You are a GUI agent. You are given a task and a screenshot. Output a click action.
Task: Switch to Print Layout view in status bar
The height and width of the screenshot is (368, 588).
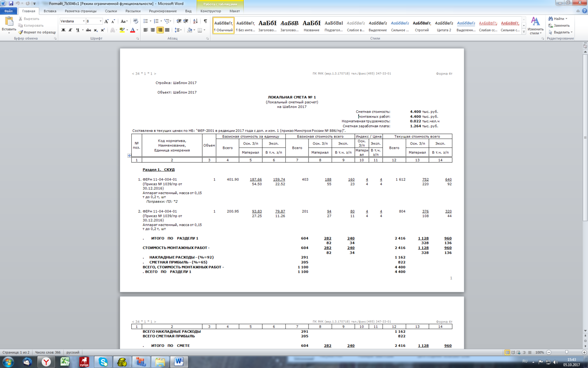(507, 352)
